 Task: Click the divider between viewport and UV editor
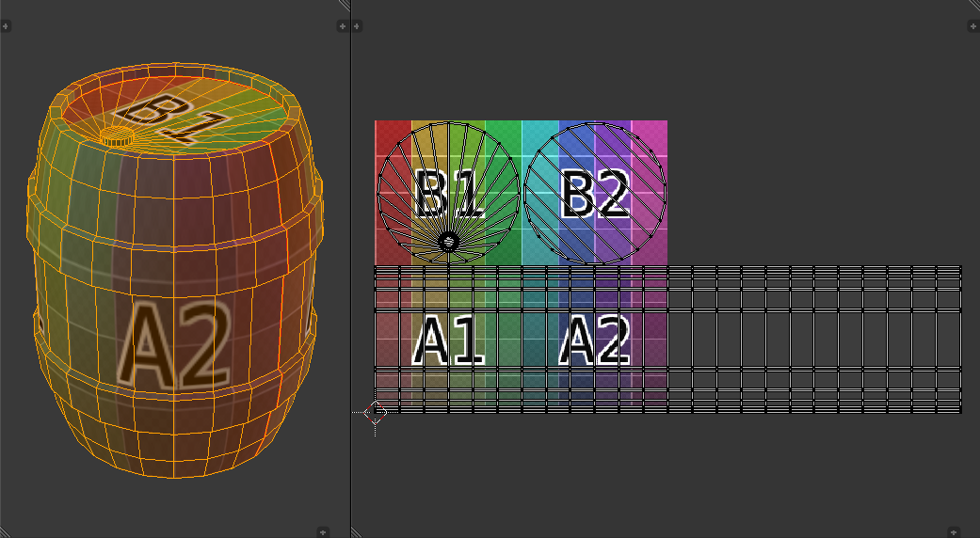(351, 282)
